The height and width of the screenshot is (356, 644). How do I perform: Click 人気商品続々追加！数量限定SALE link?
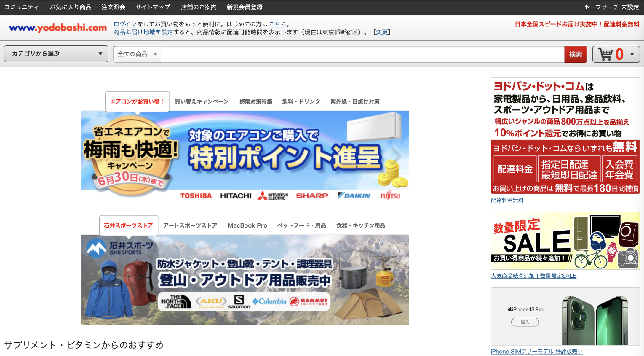click(533, 276)
